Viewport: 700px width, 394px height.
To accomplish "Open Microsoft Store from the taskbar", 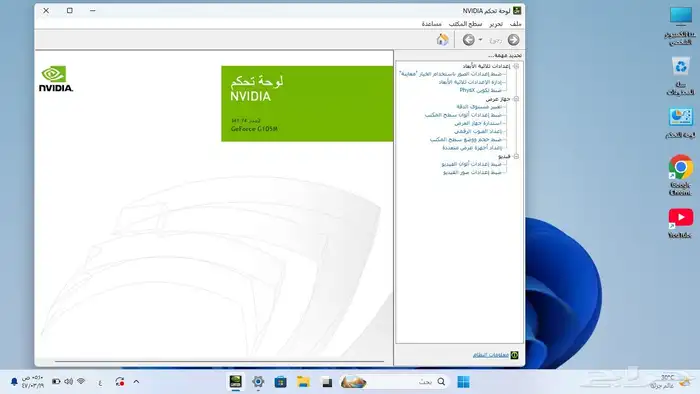I will [280, 382].
